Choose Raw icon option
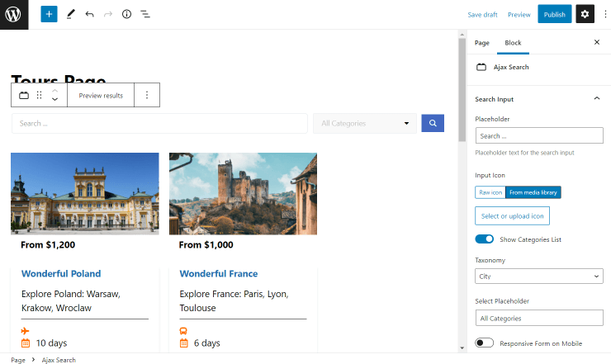Viewport: 611px width, 364px height. point(490,192)
